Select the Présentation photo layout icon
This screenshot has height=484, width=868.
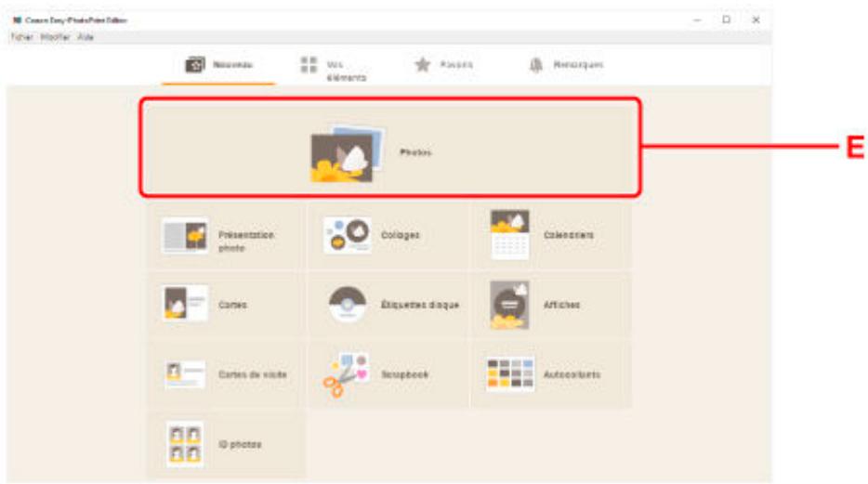coord(184,236)
